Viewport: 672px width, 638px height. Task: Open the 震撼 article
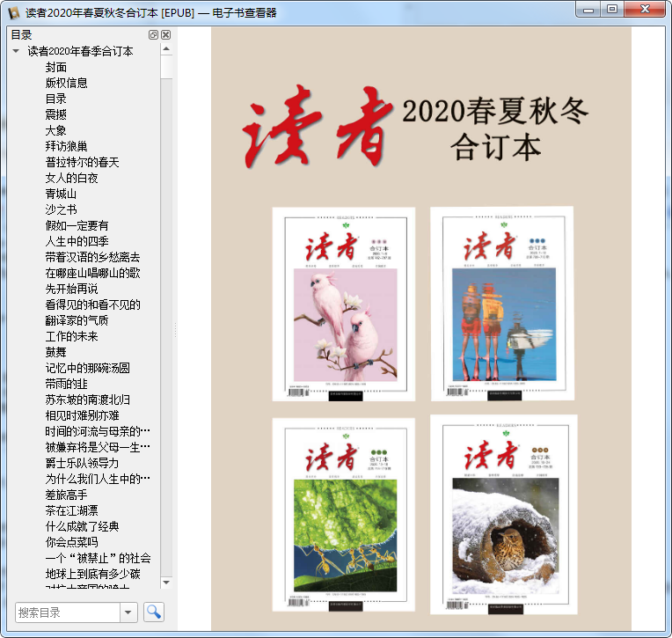pos(56,114)
